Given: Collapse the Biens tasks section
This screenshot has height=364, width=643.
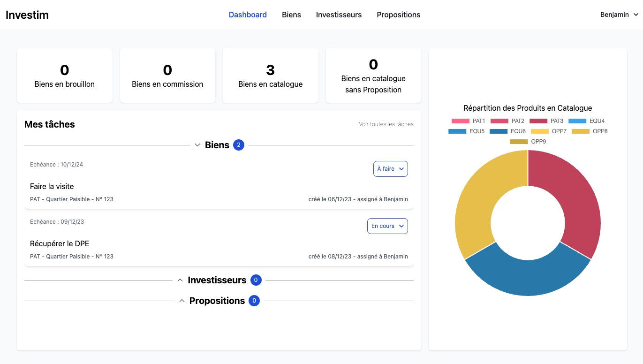Looking at the screenshot, I should [x=197, y=145].
